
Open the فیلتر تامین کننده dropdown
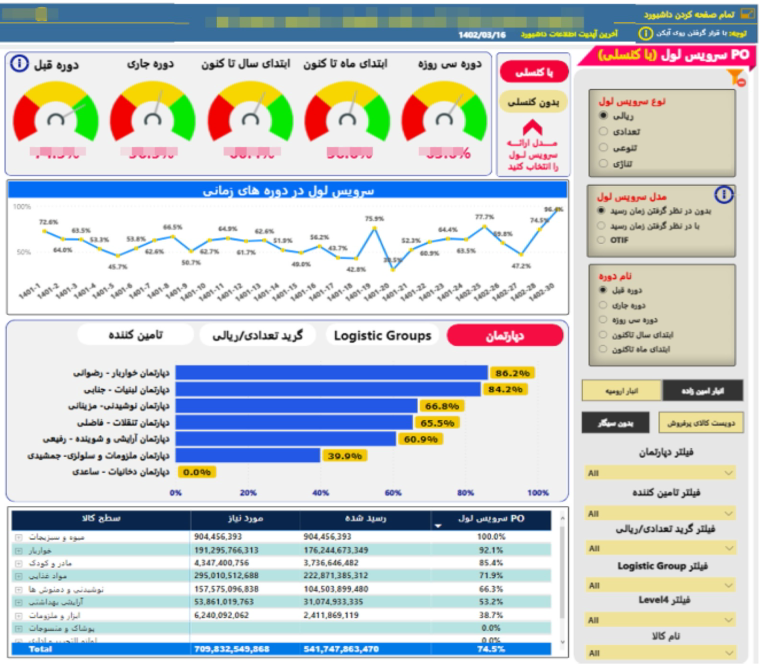[x=660, y=513]
